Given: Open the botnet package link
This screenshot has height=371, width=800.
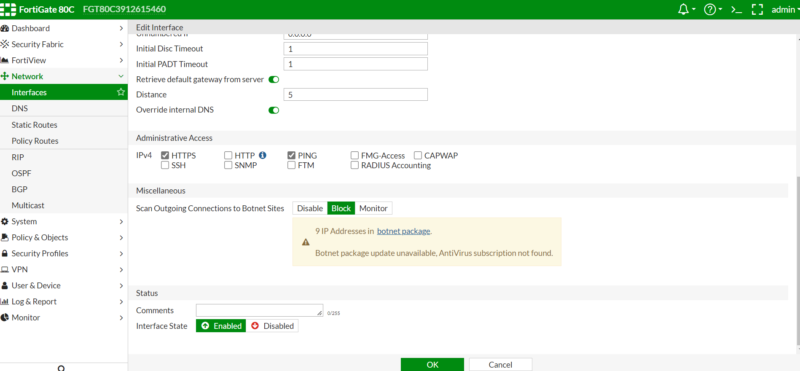Looking at the screenshot, I should tap(404, 231).
